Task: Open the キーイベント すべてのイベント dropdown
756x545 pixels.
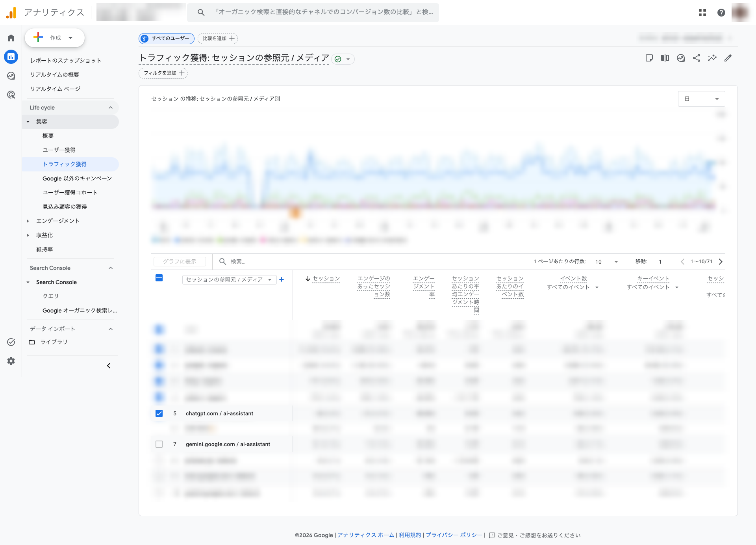Action: [x=653, y=287]
